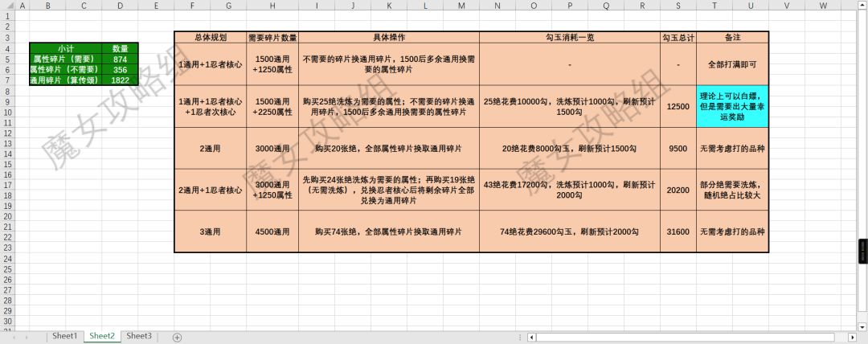Select the '74绝花费29600勾玉' cost cell
Viewport: 868px width, 344px height.
coord(570,231)
